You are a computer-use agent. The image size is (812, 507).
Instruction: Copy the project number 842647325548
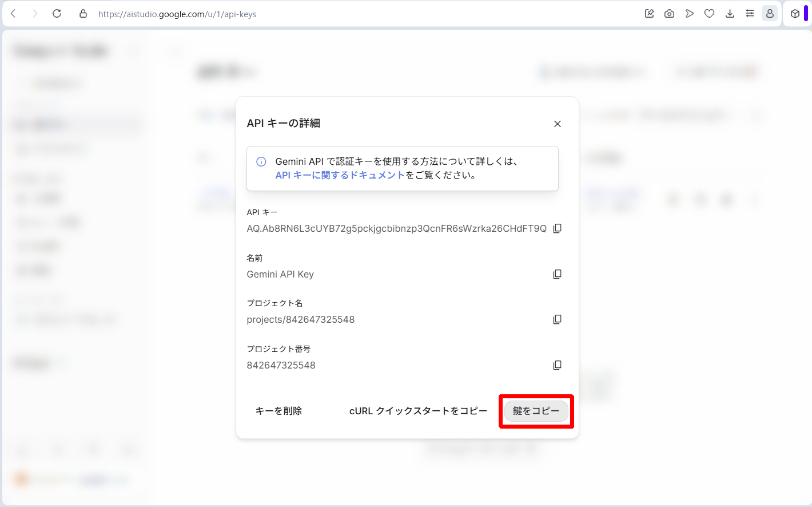[558, 365]
